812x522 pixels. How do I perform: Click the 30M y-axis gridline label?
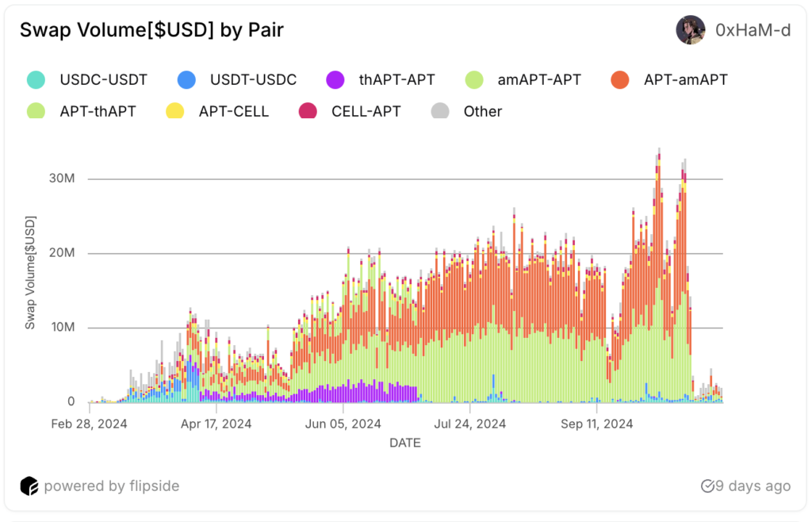(x=61, y=178)
